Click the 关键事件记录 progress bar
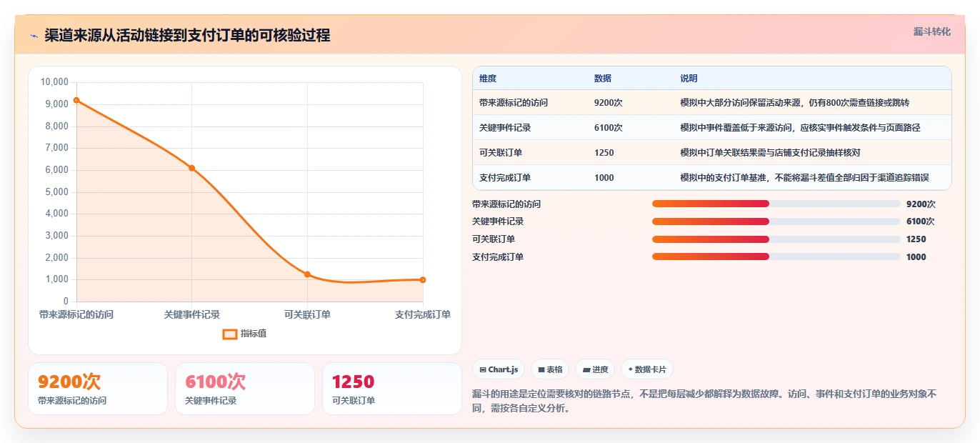980x443 pixels. [x=776, y=221]
